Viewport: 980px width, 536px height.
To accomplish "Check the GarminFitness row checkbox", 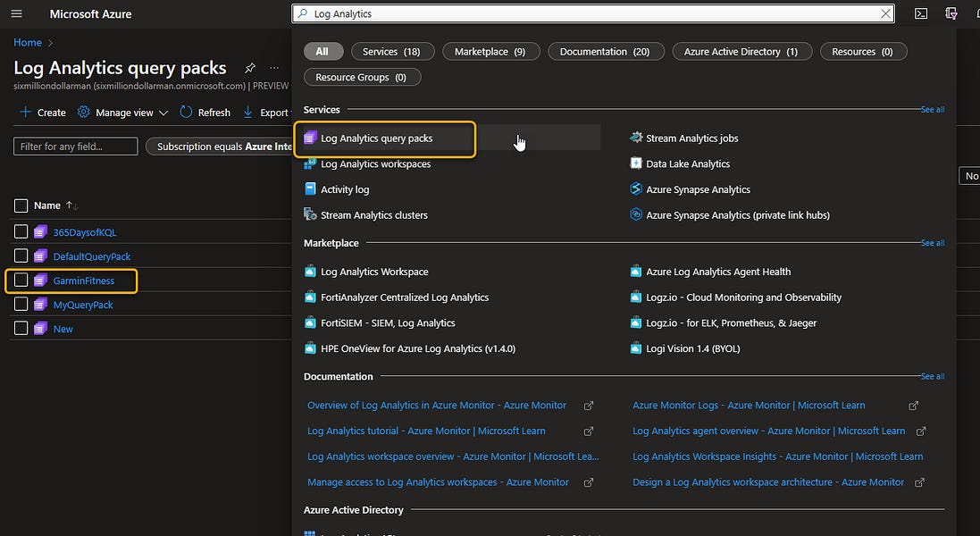I will point(21,281).
